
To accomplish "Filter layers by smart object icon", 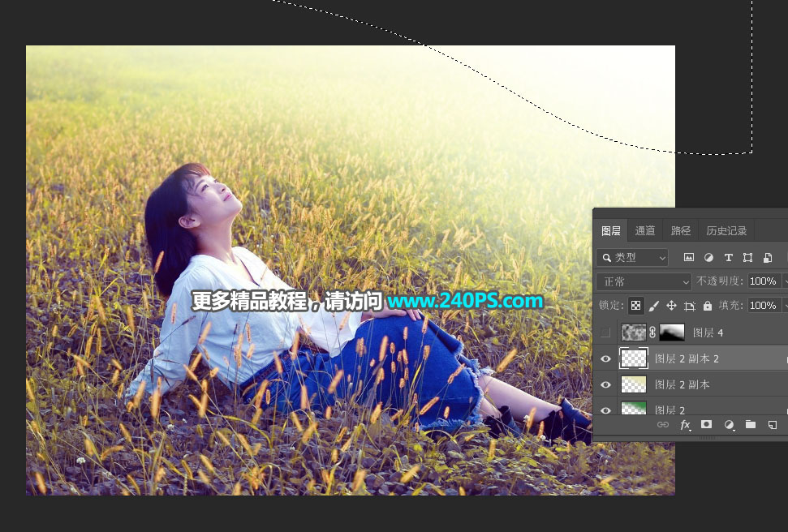I will (x=768, y=258).
